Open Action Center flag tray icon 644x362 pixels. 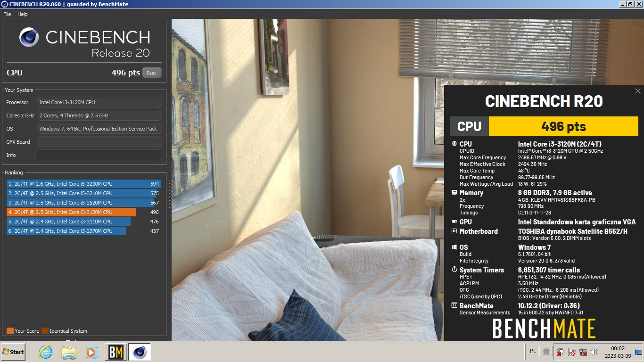(x=571, y=352)
